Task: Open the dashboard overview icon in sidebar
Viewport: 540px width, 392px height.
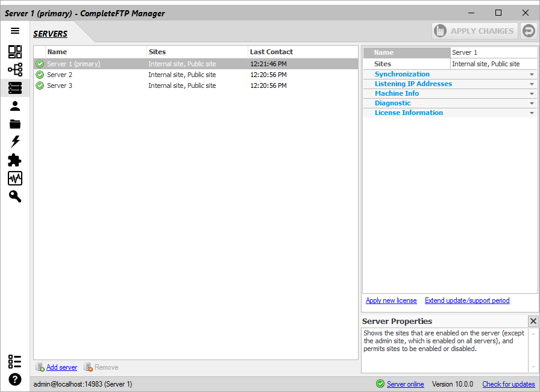Action: pyautogui.click(x=15, y=52)
